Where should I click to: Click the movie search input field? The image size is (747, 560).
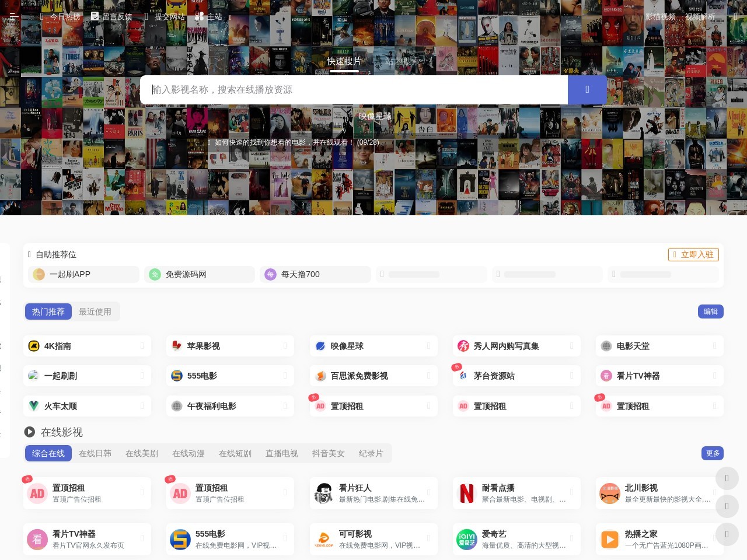pos(354,90)
